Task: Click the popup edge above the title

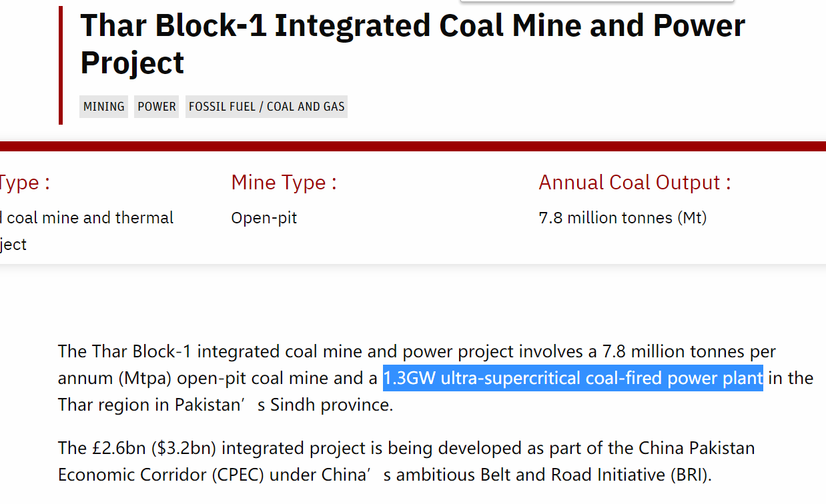Action: [x=597, y=1]
